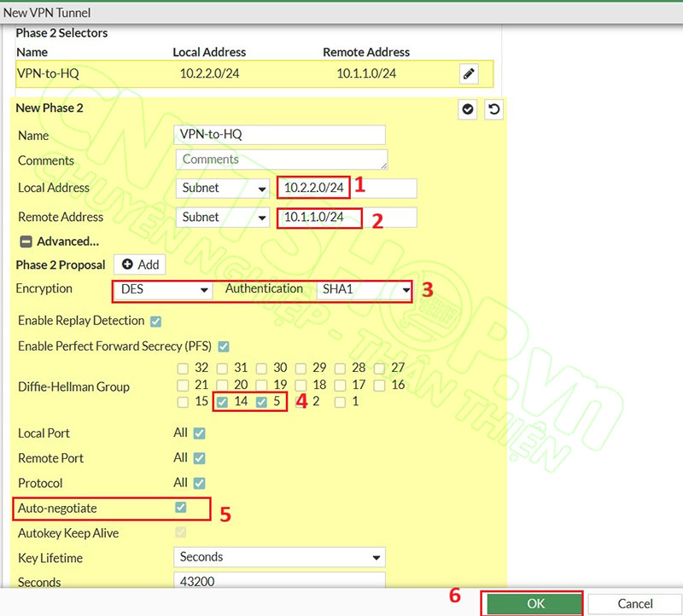Screen dimensions: 683x616
Task: Open the Key Lifetime Seconds dropdown
Action: coord(279,557)
